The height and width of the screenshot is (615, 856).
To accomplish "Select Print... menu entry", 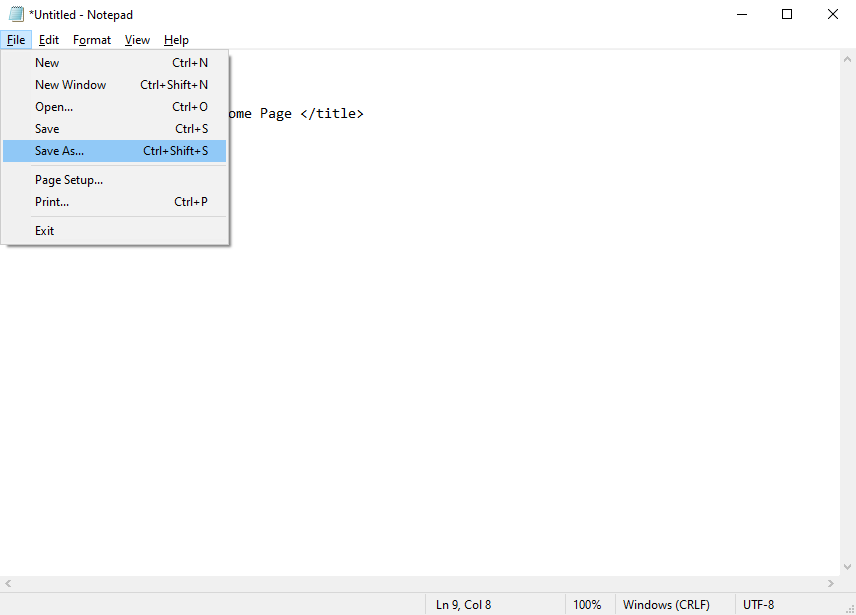I will [114, 202].
